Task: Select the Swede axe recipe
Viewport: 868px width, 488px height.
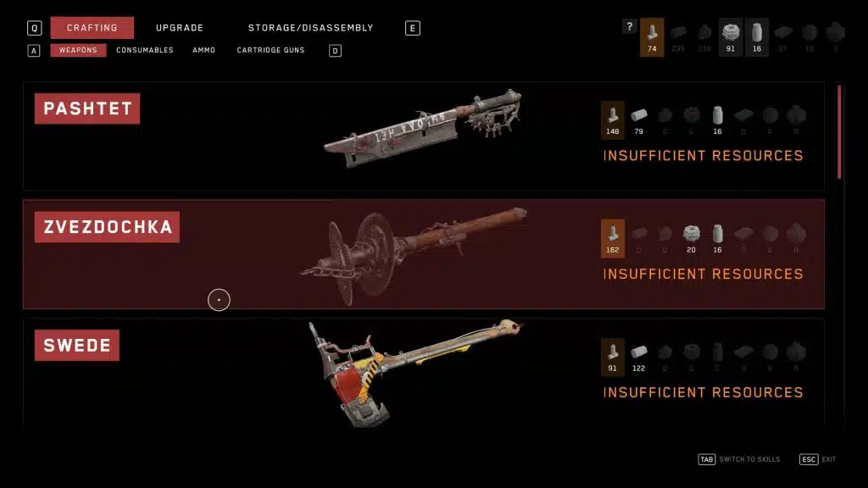Action: (424, 374)
